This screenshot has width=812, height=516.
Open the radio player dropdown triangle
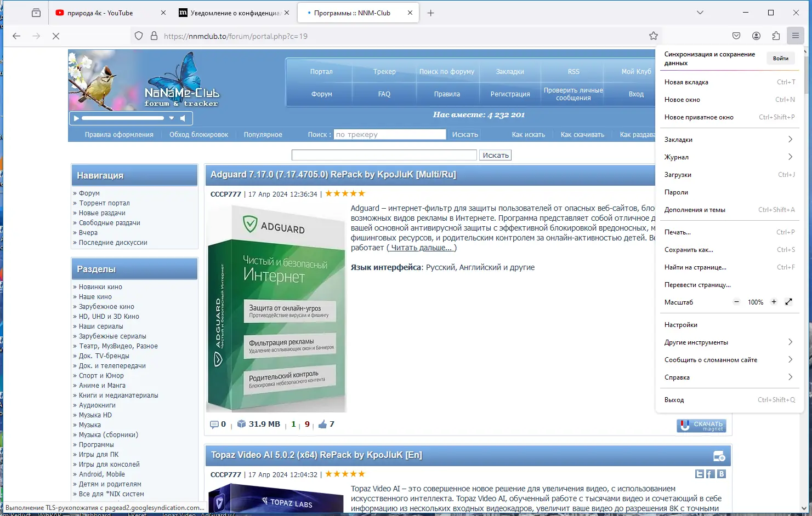coord(172,118)
